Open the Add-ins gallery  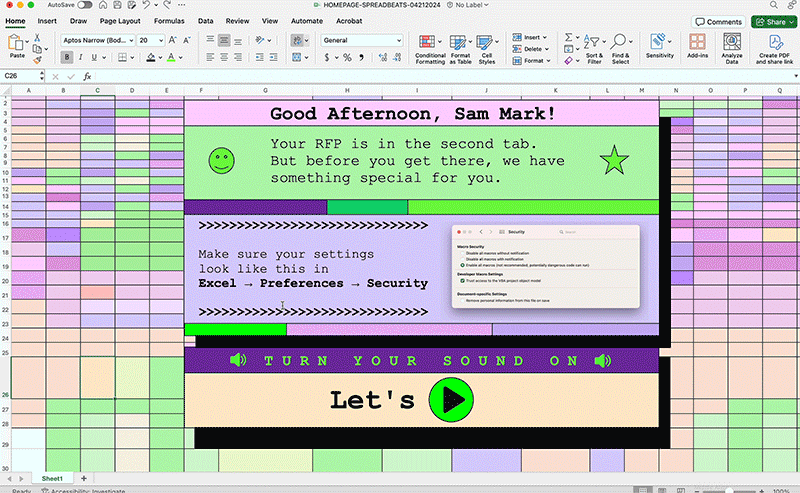pyautogui.click(x=697, y=42)
